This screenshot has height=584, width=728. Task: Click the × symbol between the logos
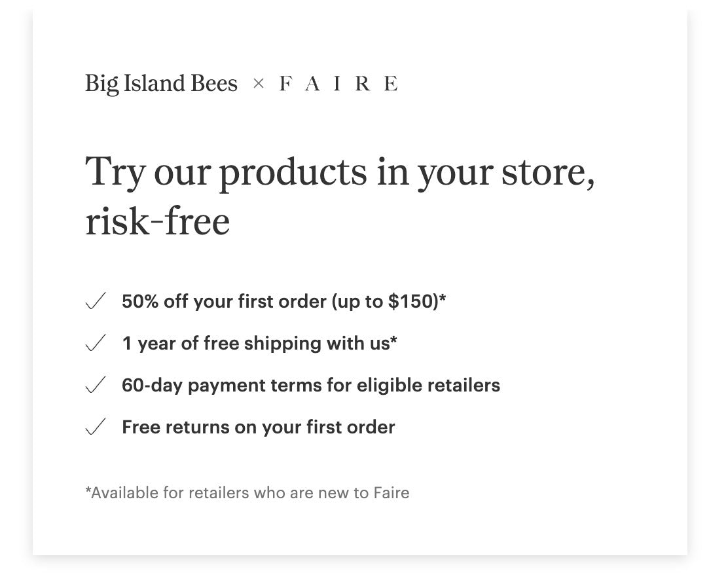(x=259, y=84)
